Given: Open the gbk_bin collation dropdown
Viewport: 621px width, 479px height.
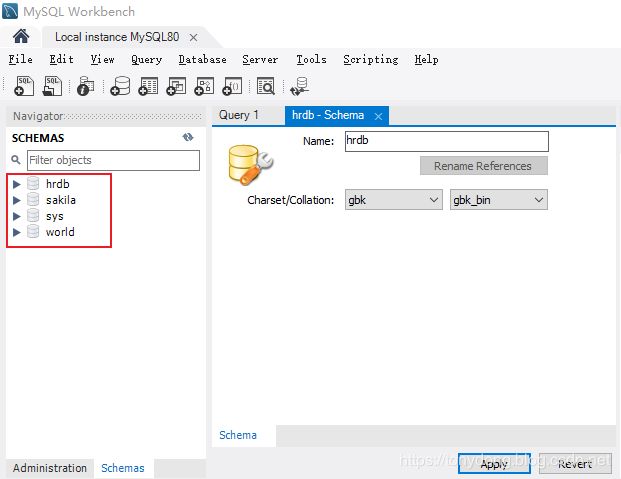Looking at the screenshot, I should pyautogui.click(x=499, y=200).
